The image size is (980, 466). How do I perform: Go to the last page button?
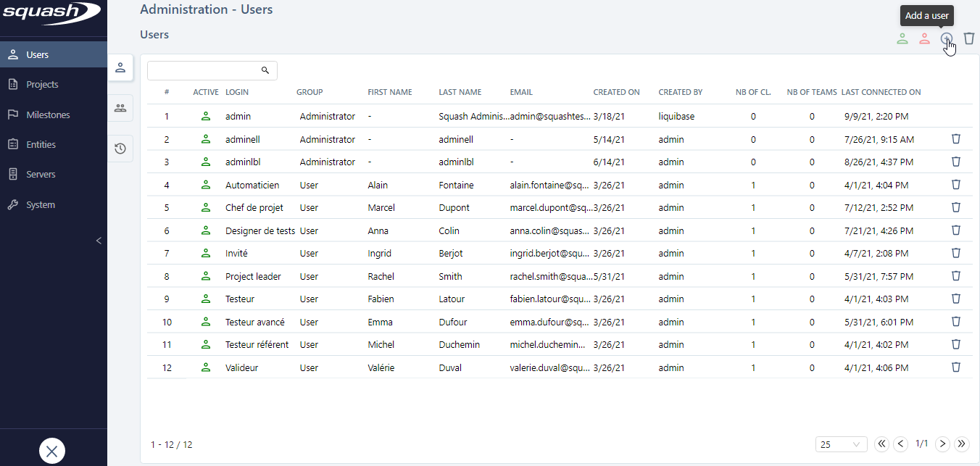(962, 444)
